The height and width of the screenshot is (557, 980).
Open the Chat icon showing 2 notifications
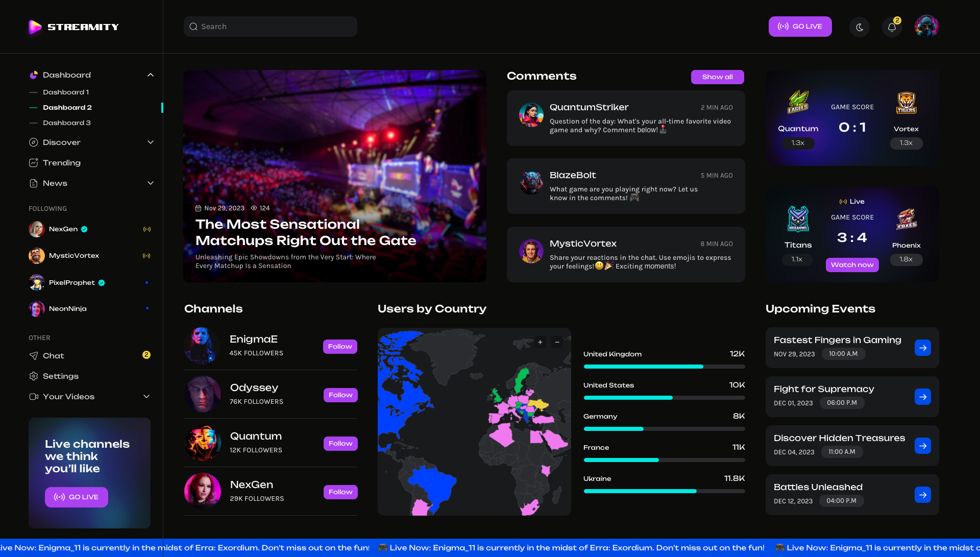33,356
